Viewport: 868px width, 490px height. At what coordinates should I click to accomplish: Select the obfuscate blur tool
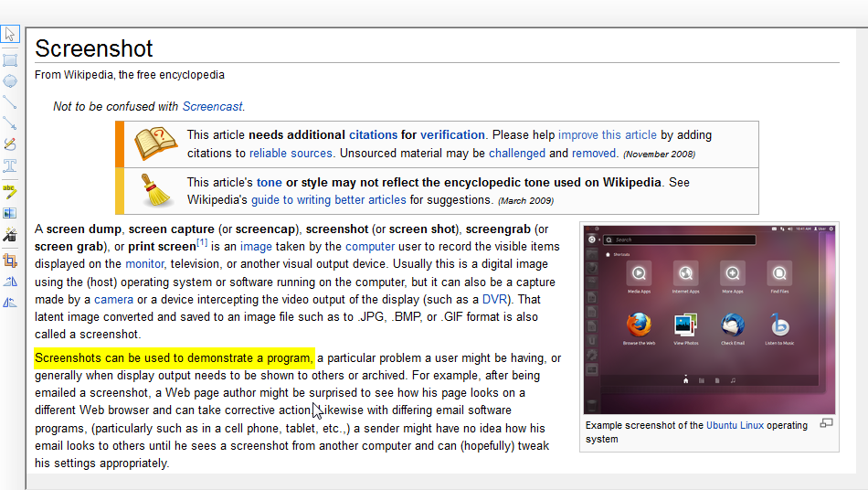tap(10, 213)
